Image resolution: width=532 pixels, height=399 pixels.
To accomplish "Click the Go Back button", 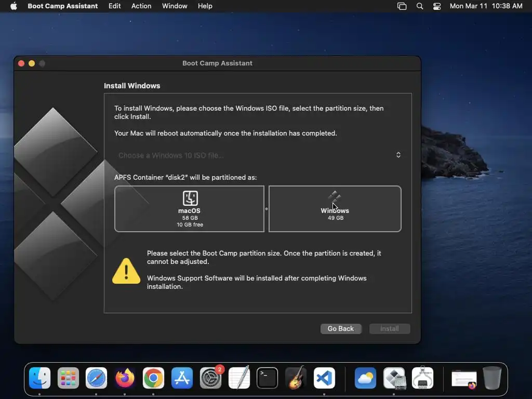I will (x=341, y=328).
